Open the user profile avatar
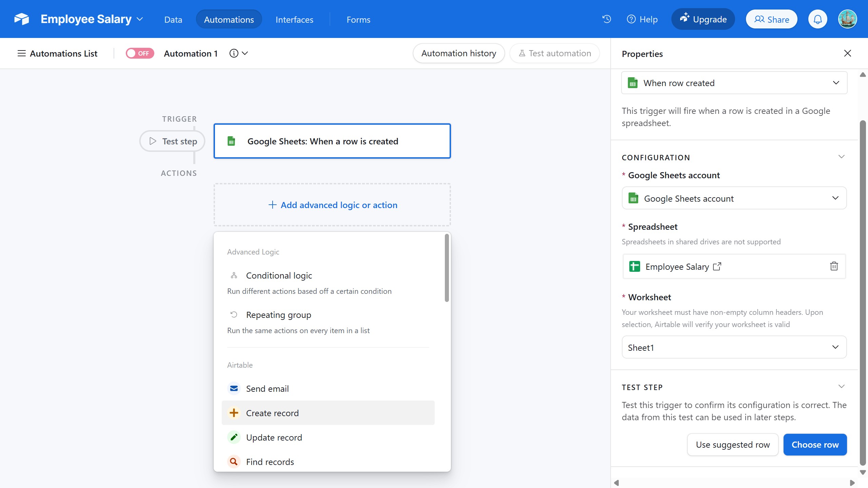 (847, 19)
